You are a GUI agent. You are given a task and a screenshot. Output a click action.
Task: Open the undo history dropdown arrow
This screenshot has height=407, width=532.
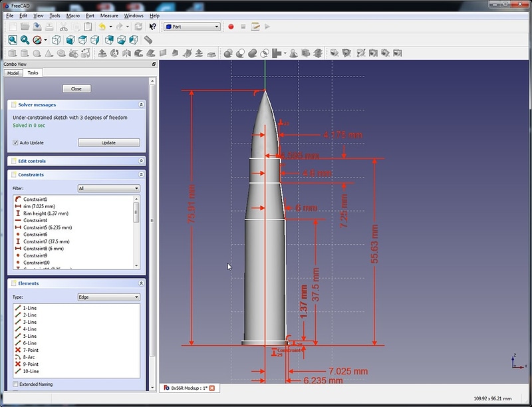point(110,27)
